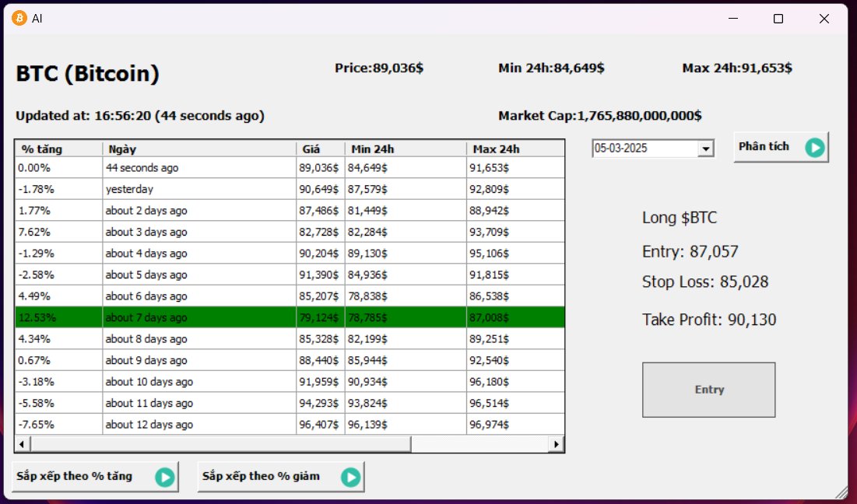Click the Min 24h column header
Image resolution: width=857 pixels, height=504 pixels.
tap(406, 149)
